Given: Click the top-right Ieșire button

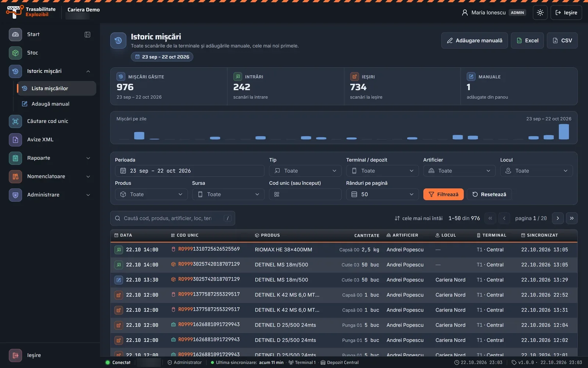Looking at the screenshot, I should (x=566, y=13).
